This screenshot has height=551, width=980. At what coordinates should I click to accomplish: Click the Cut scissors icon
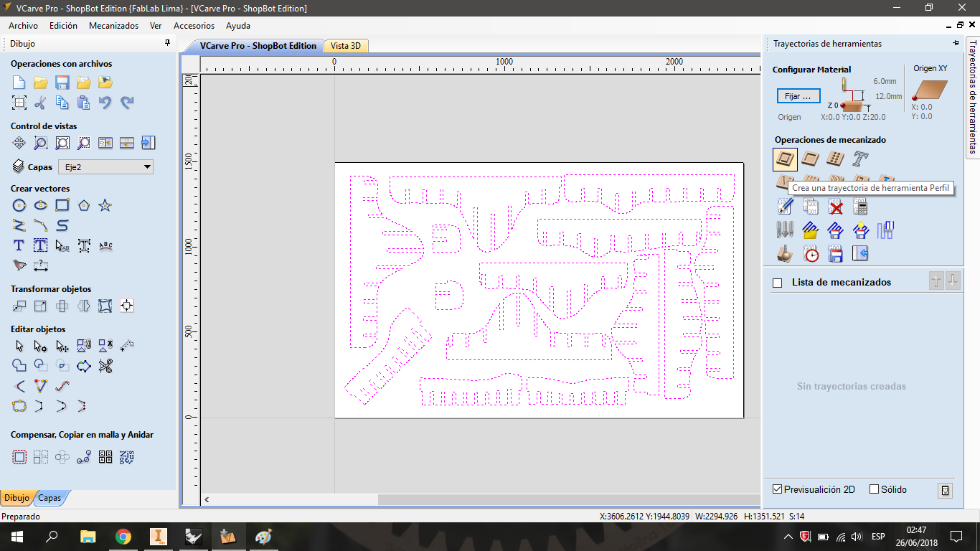41,103
